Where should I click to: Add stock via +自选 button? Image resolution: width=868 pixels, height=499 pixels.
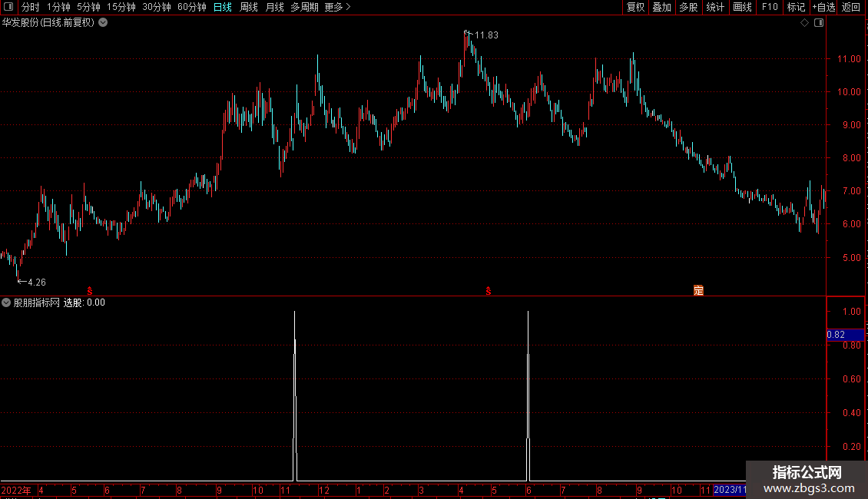tap(823, 7)
